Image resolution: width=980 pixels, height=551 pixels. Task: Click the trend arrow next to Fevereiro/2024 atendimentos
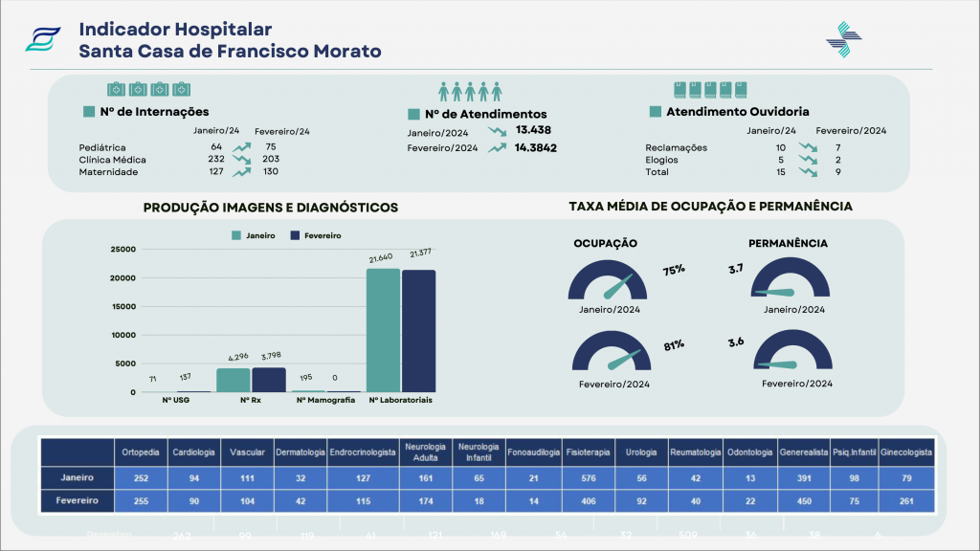point(498,148)
